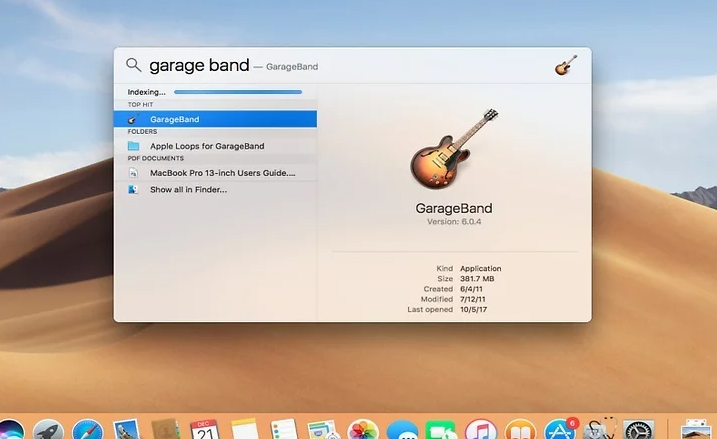Open Contacts book icon in Dock

tap(166, 430)
